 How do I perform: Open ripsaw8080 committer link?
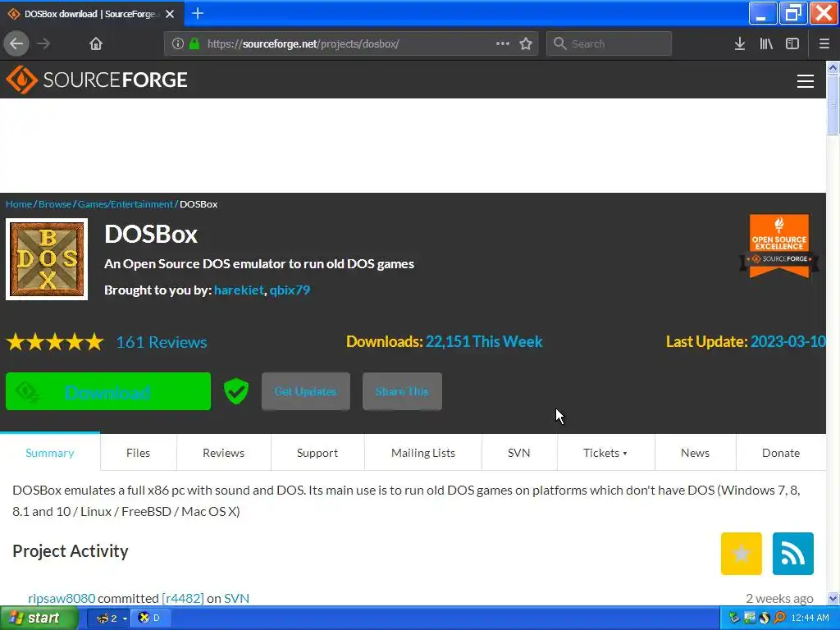62,598
